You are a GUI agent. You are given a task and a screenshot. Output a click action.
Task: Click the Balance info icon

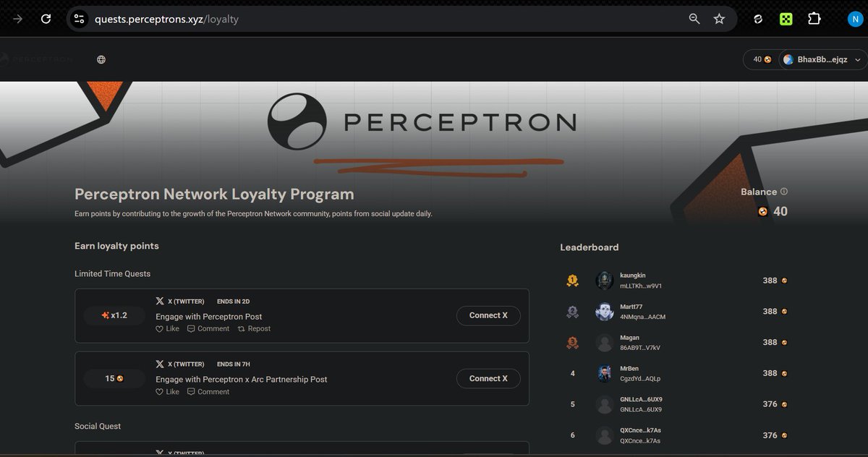(x=784, y=192)
